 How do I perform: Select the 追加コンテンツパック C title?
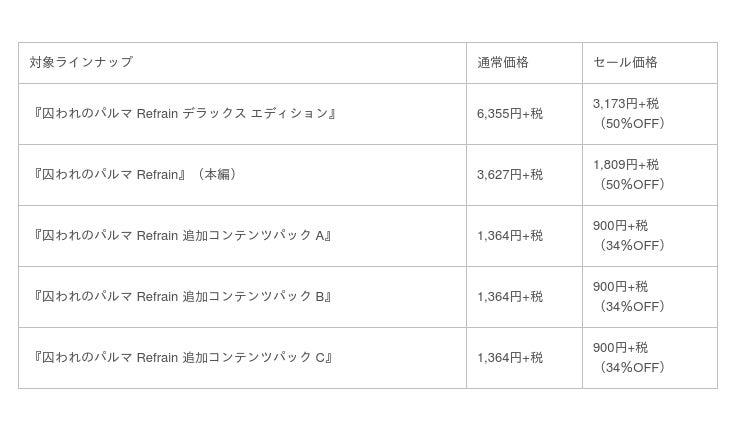point(182,358)
